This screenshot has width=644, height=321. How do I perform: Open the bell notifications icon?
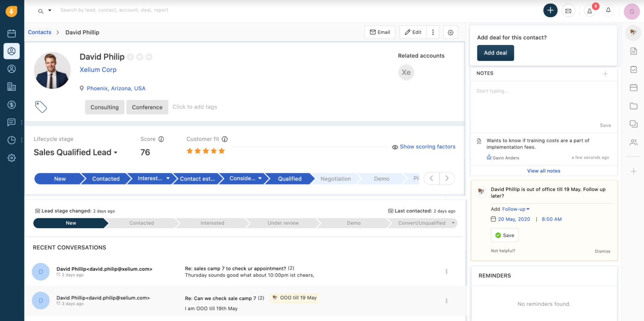[608, 10]
